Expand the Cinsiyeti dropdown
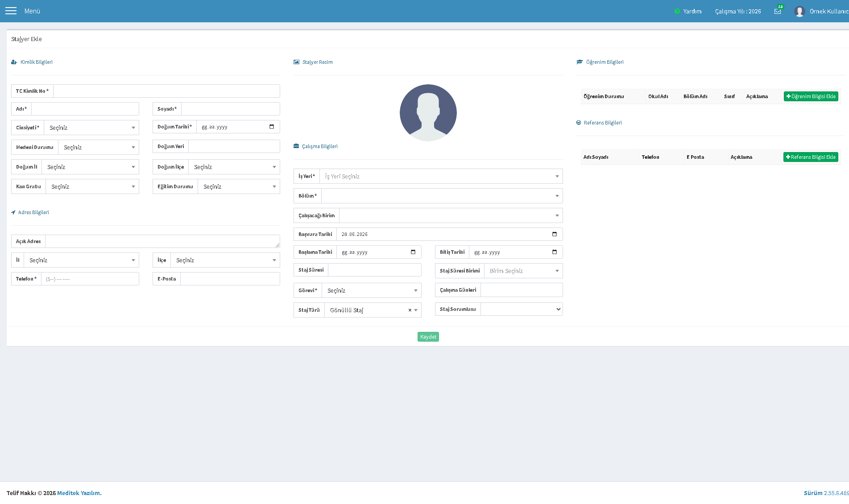Screen dimensions: 849x504 (91, 128)
